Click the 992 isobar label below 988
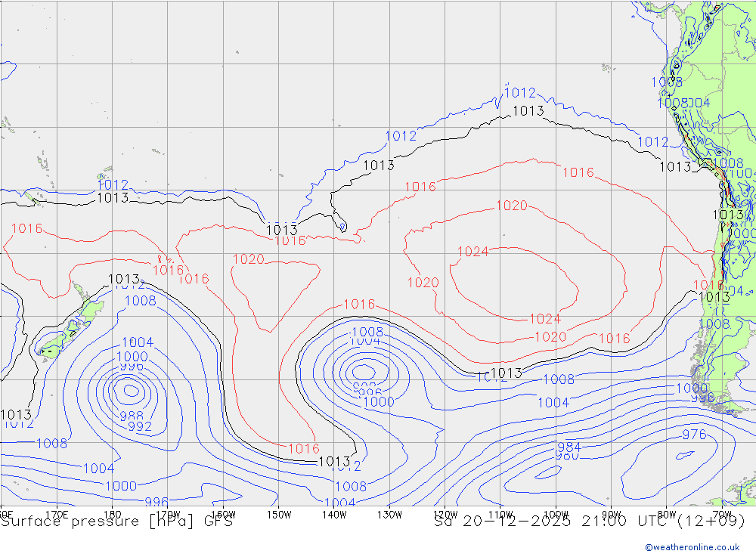The image size is (756, 554). pos(140,426)
